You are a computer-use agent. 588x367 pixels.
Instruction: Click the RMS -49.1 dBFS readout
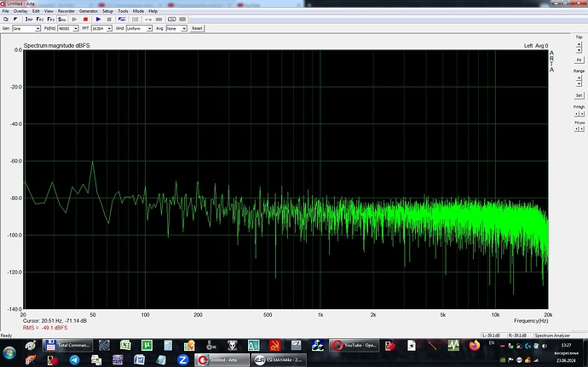click(45, 328)
